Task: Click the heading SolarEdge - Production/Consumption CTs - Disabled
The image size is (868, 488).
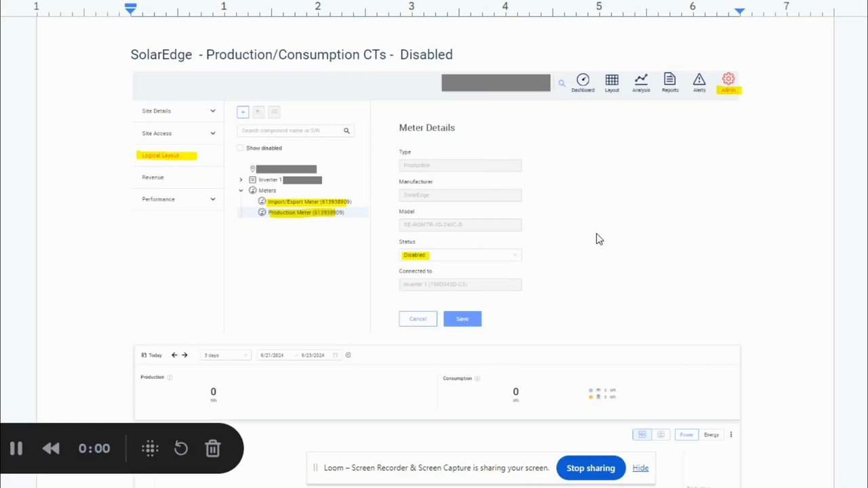Action: pyautogui.click(x=292, y=54)
